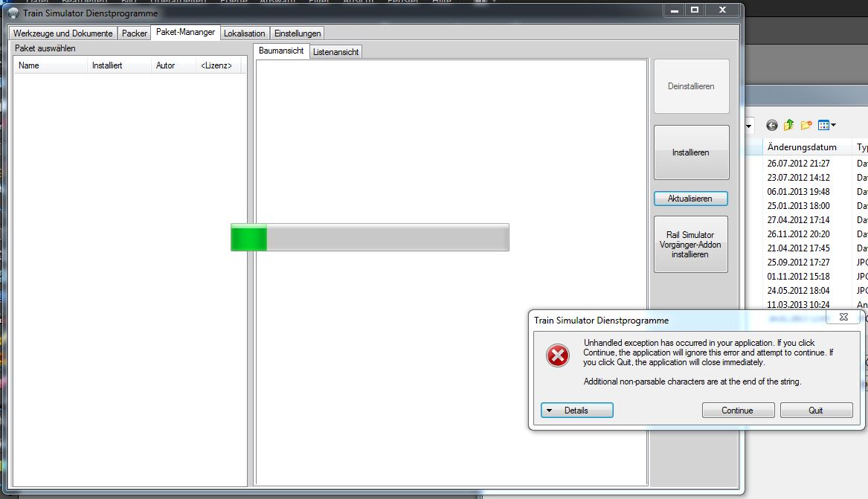Switch to the Lokalisation tab

(244, 33)
